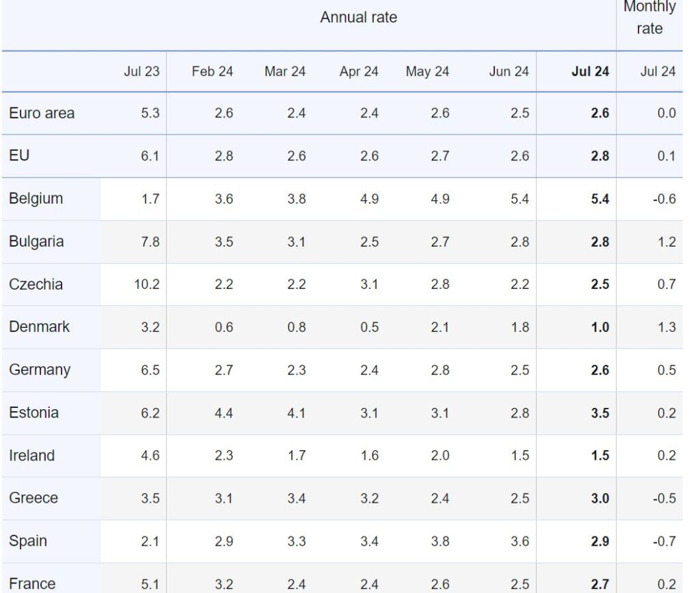Screen dimensions: 700x593
Task: Select the France row label
Action: (x=32, y=583)
